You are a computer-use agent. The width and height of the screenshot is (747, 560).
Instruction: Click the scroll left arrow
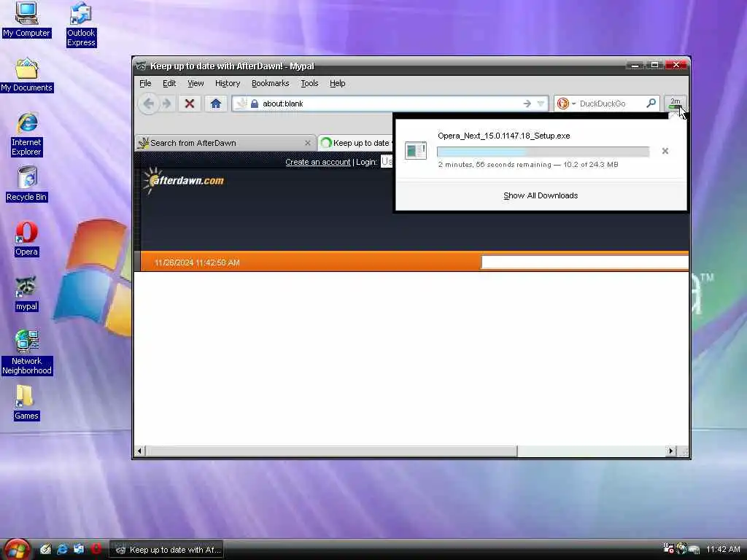pyautogui.click(x=139, y=451)
